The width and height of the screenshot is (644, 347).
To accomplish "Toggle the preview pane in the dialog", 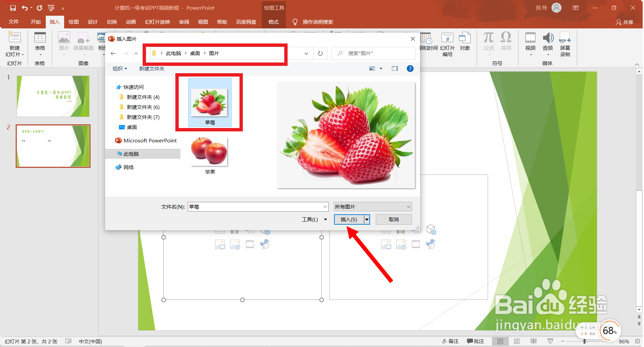I will click(x=394, y=69).
